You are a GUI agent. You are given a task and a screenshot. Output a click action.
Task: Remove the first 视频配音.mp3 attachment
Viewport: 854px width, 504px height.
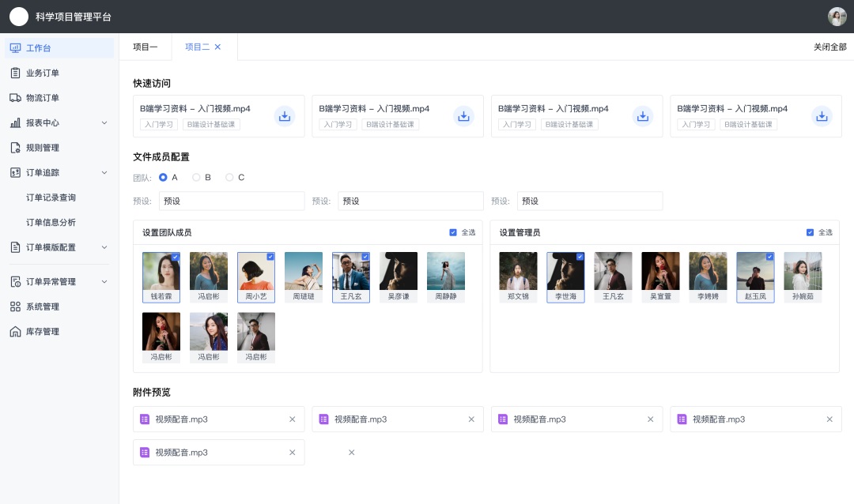tap(292, 419)
